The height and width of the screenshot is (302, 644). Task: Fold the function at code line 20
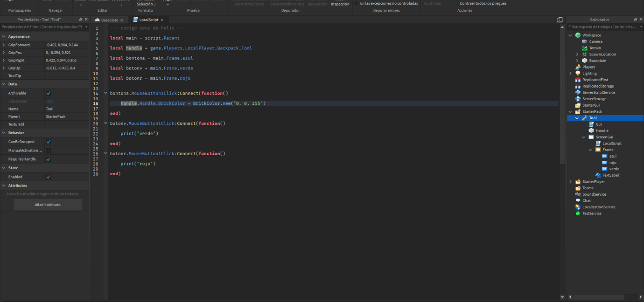[x=105, y=124]
